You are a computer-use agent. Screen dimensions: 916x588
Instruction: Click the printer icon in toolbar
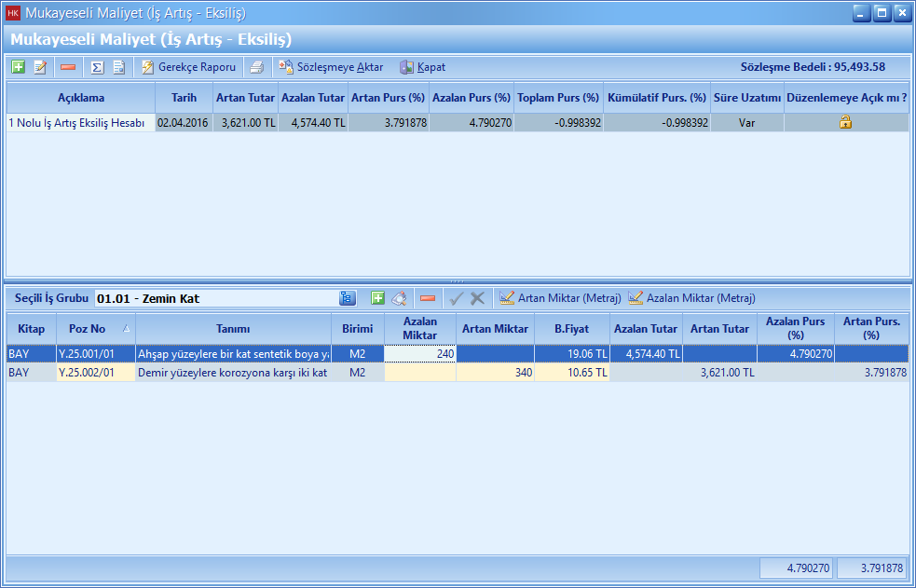[x=256, y=67]
